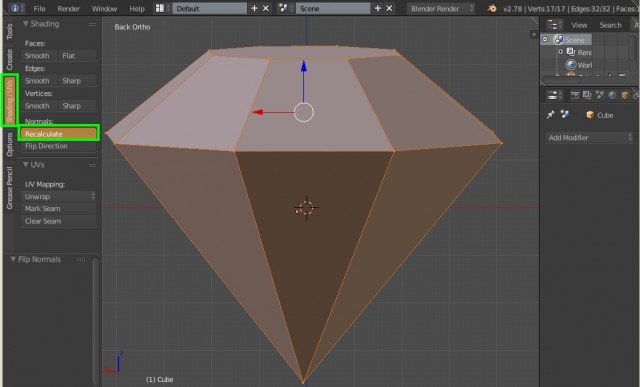Click Mark Seam
Viewport: 640px width, 387px height.
[59, 209]
